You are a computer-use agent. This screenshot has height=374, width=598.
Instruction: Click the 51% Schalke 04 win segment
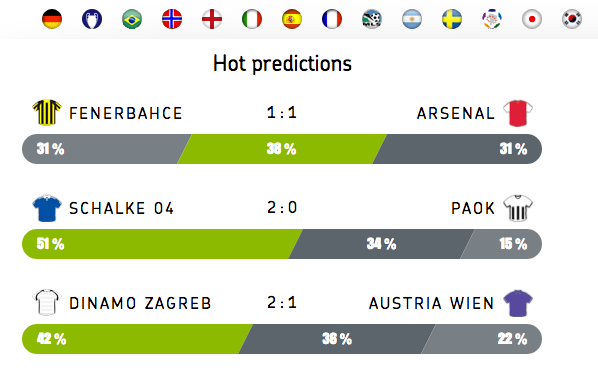tap(162, 244)
